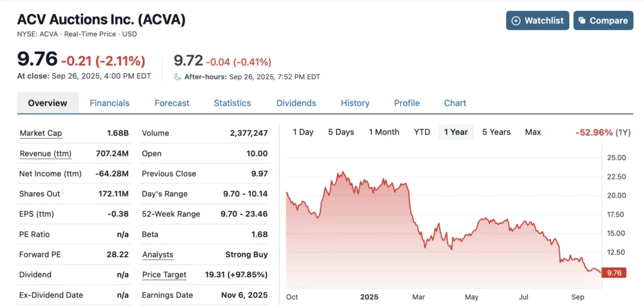Select the 1 Day chart range
Viewport: 644px width, 308px height.
tap(303, 132)
